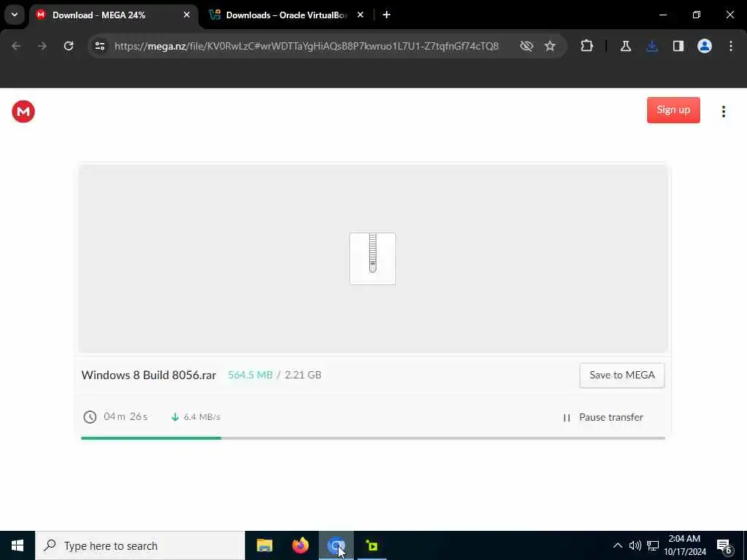Screen dimensions: 747x560
Task: Go forward to next page
Action: click(42, 46)
